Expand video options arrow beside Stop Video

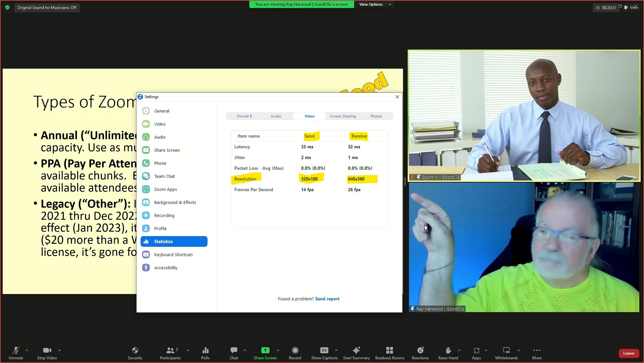(x=60, y=350)
